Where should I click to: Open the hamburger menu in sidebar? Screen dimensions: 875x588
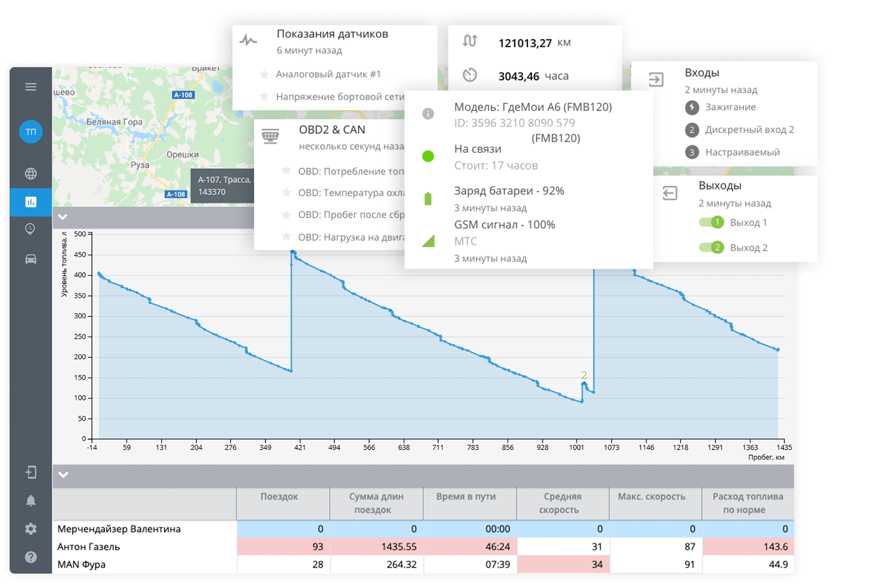tap(31, 87)
